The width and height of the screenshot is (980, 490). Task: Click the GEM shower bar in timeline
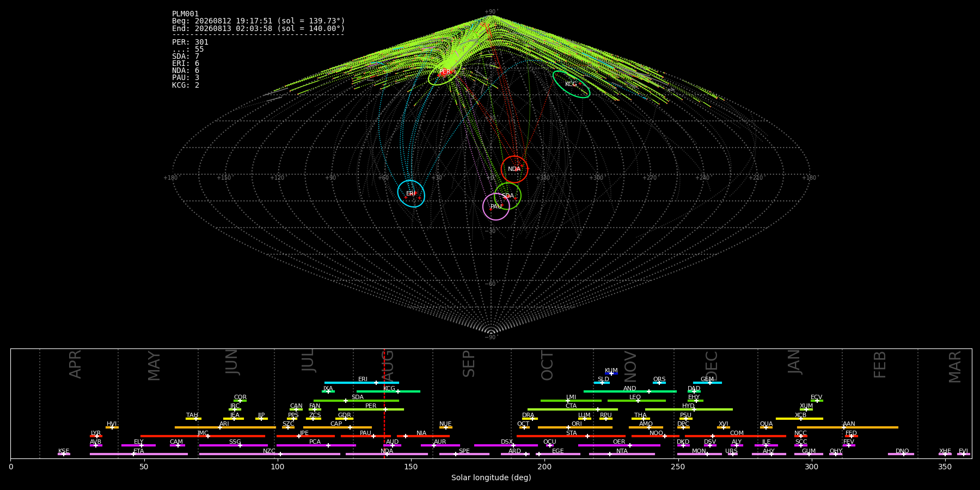click(x=707, y=383)
